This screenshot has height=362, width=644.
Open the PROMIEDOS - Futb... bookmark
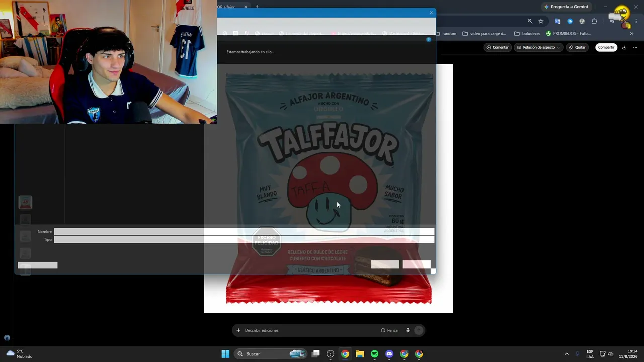pos(568,34)
